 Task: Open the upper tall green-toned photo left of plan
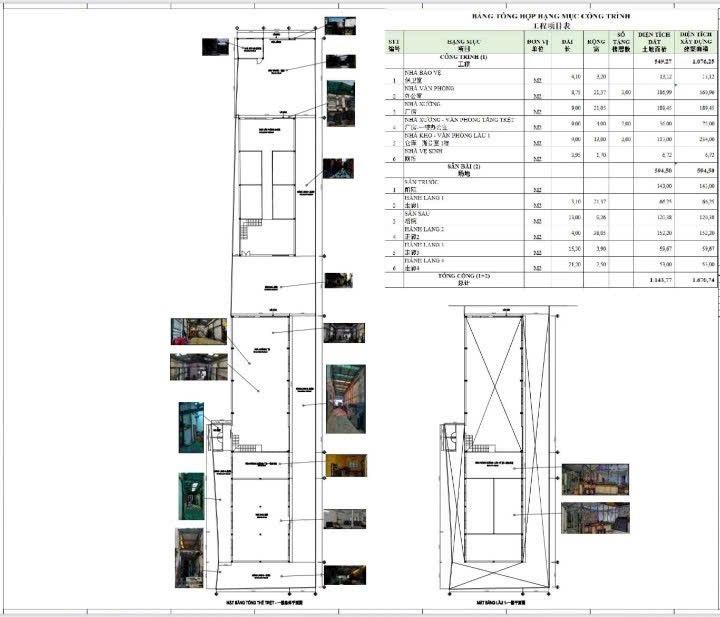[191, 427]
